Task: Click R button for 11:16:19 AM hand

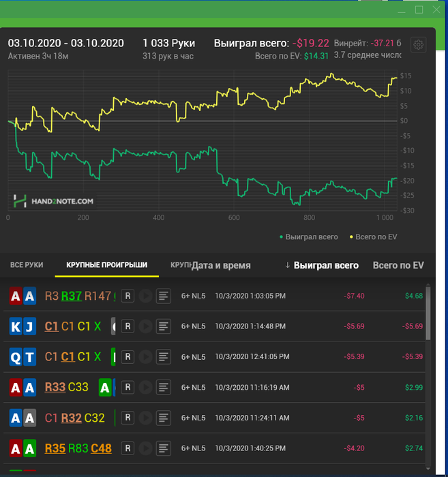Action: pos(128,387)
